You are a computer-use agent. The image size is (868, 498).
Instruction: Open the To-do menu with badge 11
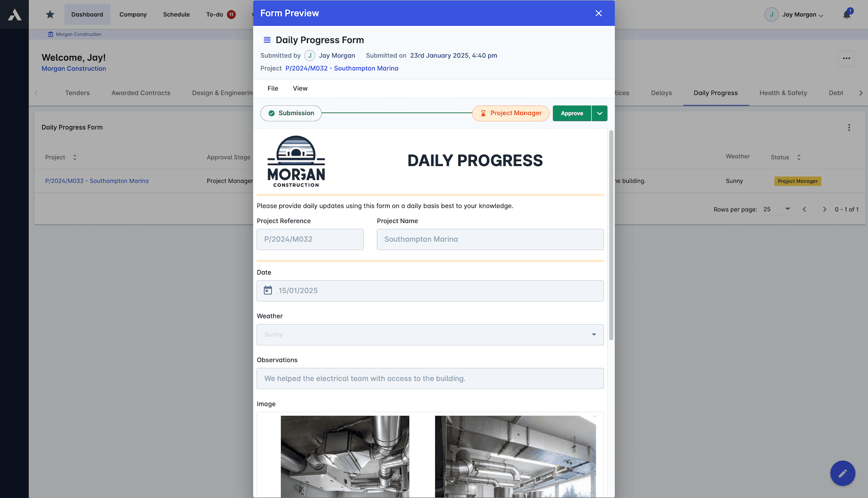tap(219, 14)
